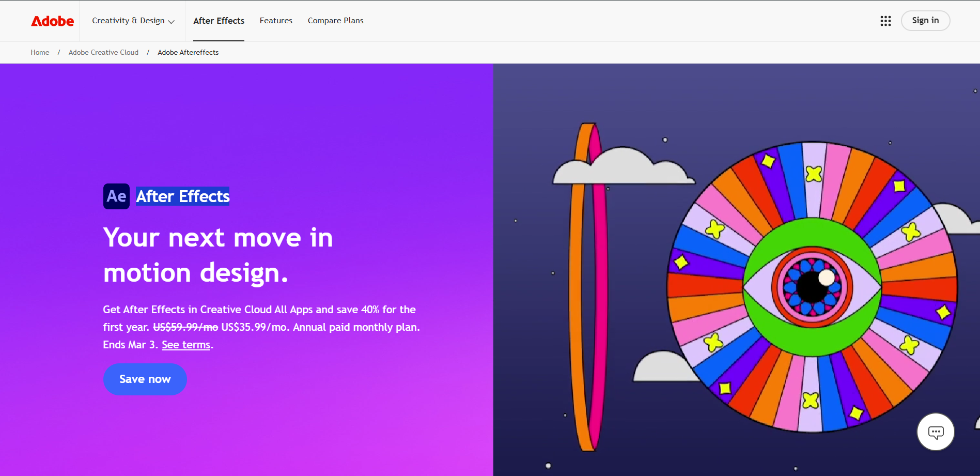The width and height of the screenshot is (980, 476).
Task: Click the Adobe Aftereffects breadcrumb item
Action: click(x=188, y=52)
